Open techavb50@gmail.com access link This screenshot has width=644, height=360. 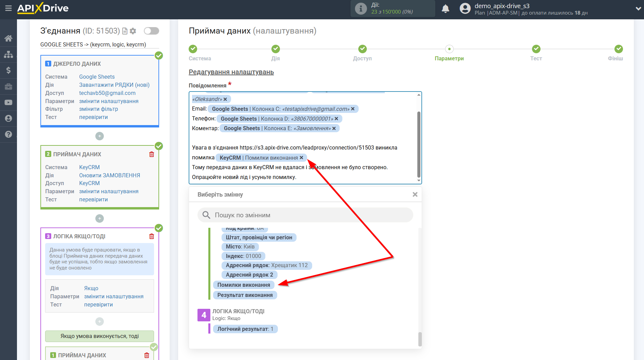[x=107, y=93]
